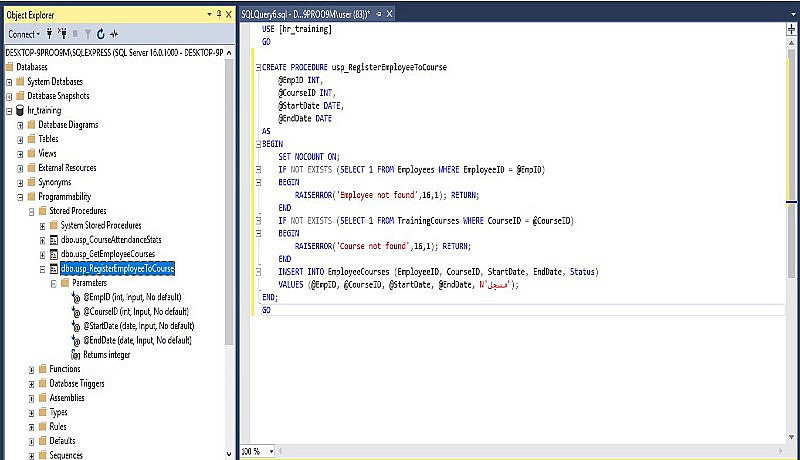800x460 pixels.
Task: Click the Disconnect plug icon in Object Explorer
Action: (x=62, y=34)
